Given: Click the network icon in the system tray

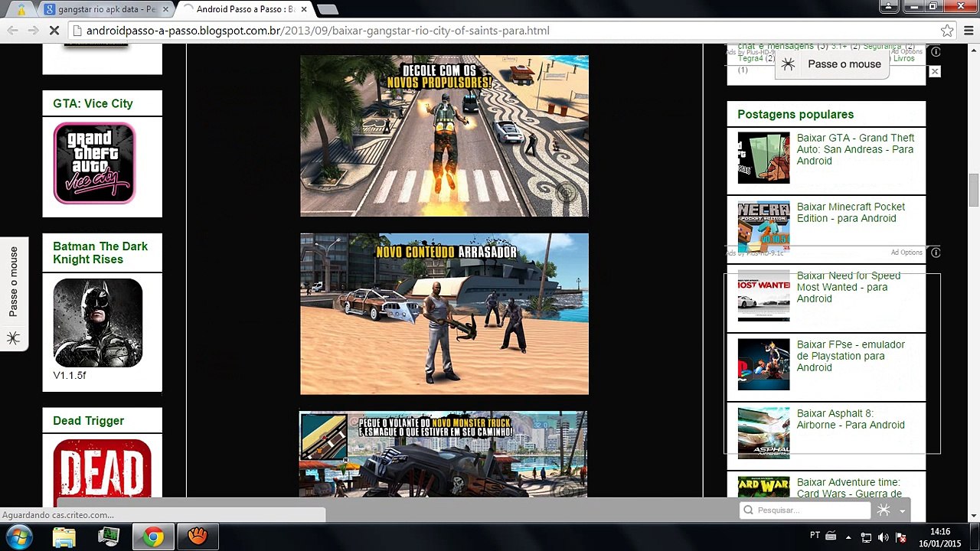Looking at the screenshot, I should tap(866, 537).
